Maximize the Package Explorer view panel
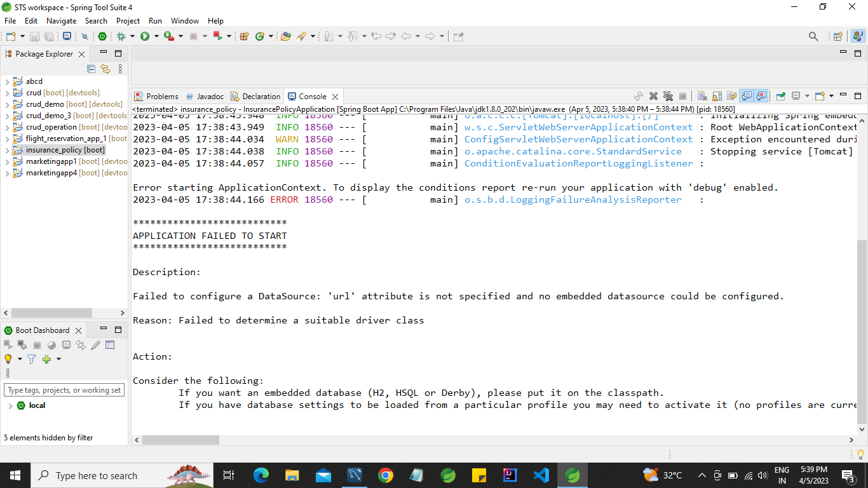The image size is (868, 488). tap(118, 53)
